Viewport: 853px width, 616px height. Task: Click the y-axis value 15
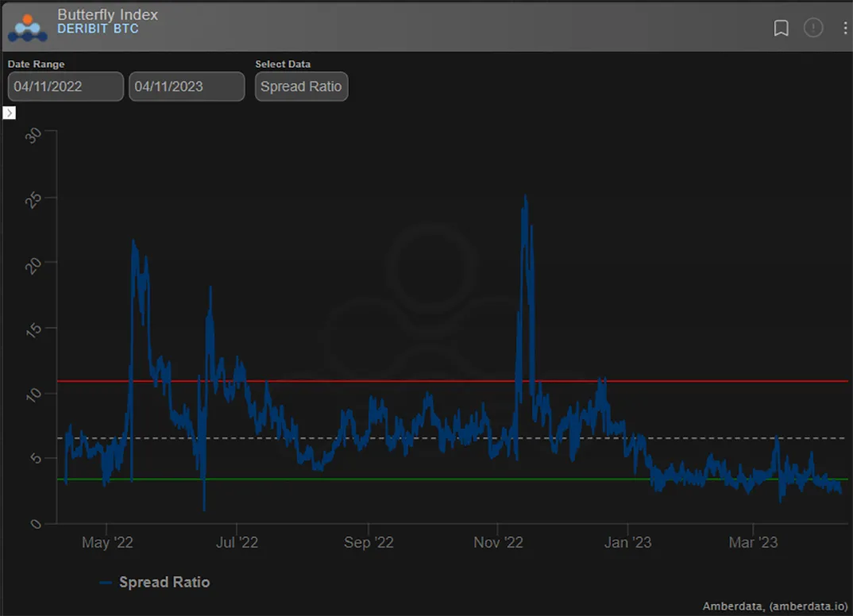(x=33, y=330)
